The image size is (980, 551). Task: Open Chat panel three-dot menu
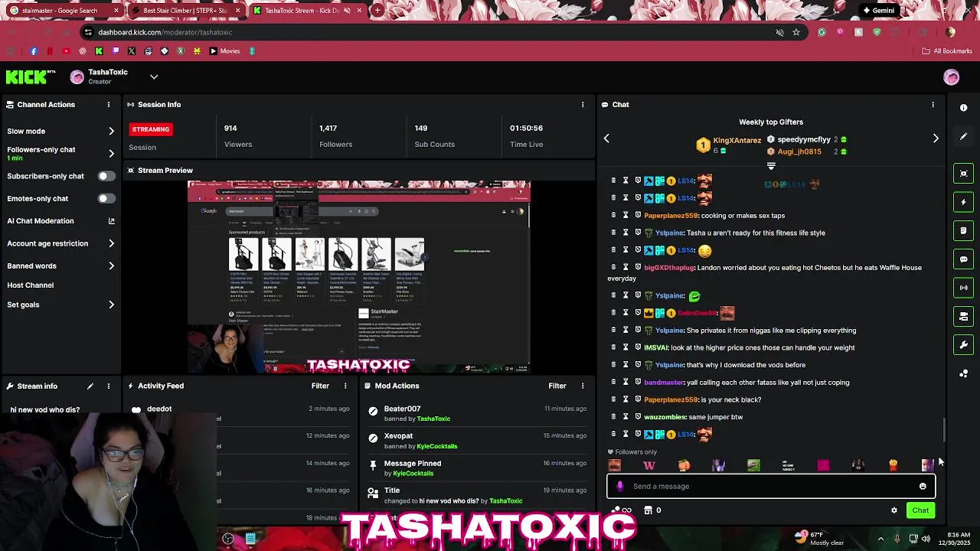[x=933, y=104]
